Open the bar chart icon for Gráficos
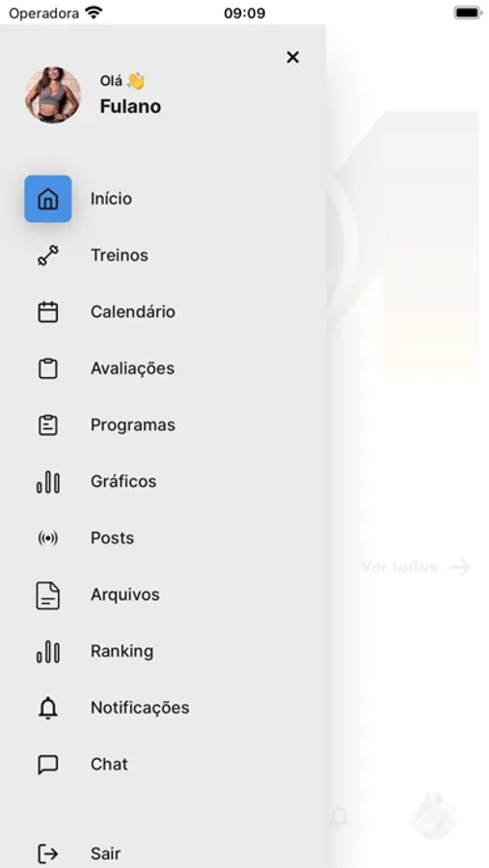489x868 pixels. click(48, 481)
